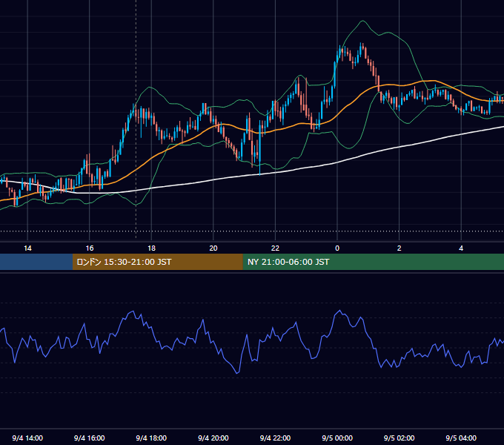Click the 9/5 00:00 time label
This screenshot has height=445, width=504.
point(337,438)
